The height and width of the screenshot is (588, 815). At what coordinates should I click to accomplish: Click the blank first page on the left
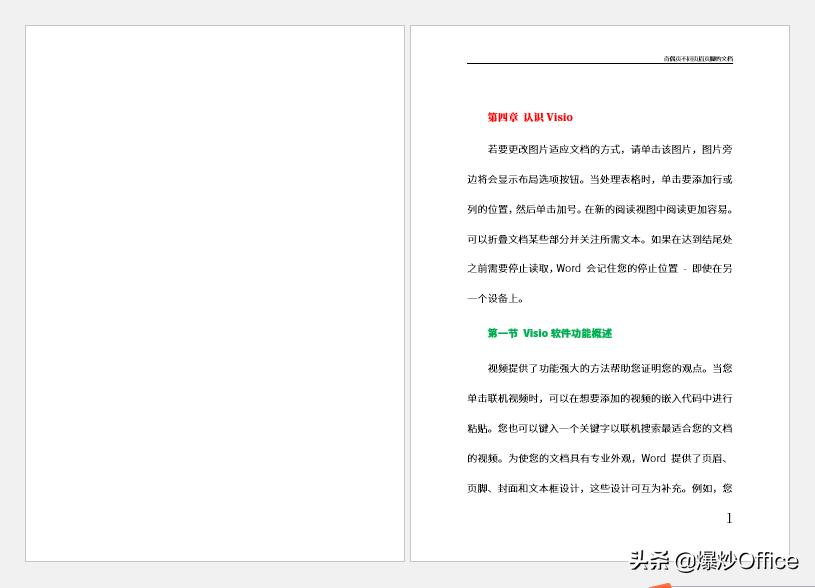click(213, 290)
